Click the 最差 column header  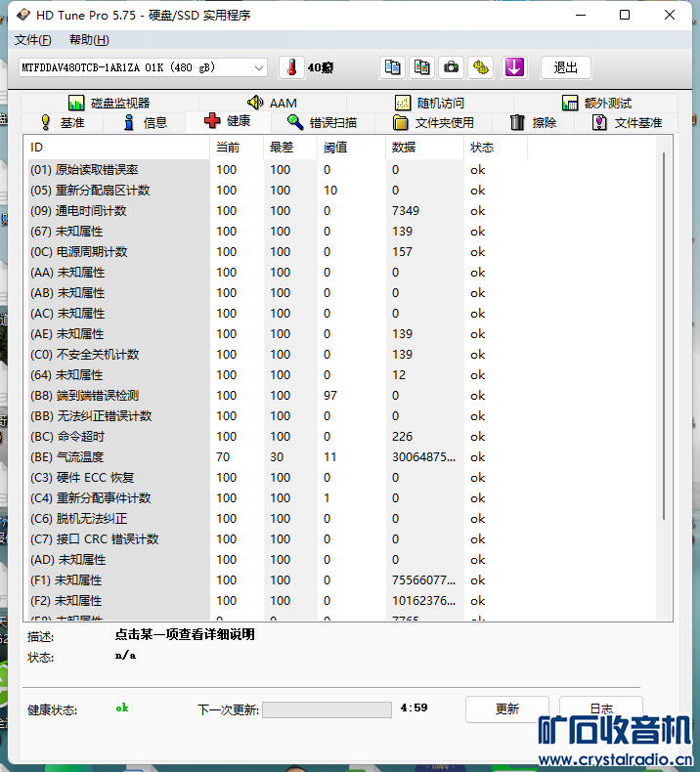point(290,148)
